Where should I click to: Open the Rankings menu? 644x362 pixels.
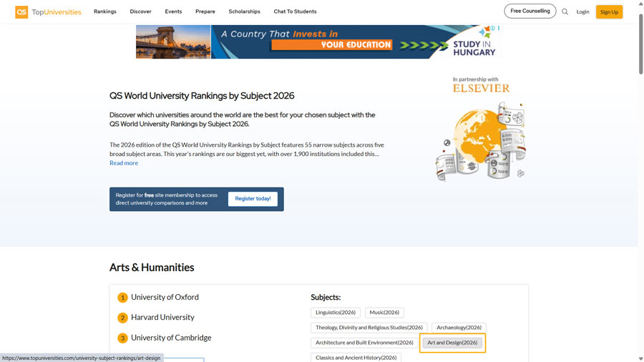coord(104,11)
